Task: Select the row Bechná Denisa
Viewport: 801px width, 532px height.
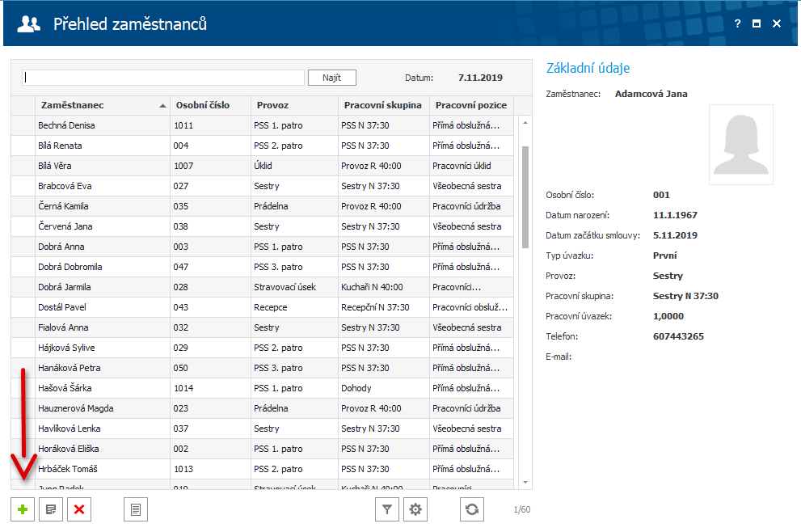Action: point(262,125)
